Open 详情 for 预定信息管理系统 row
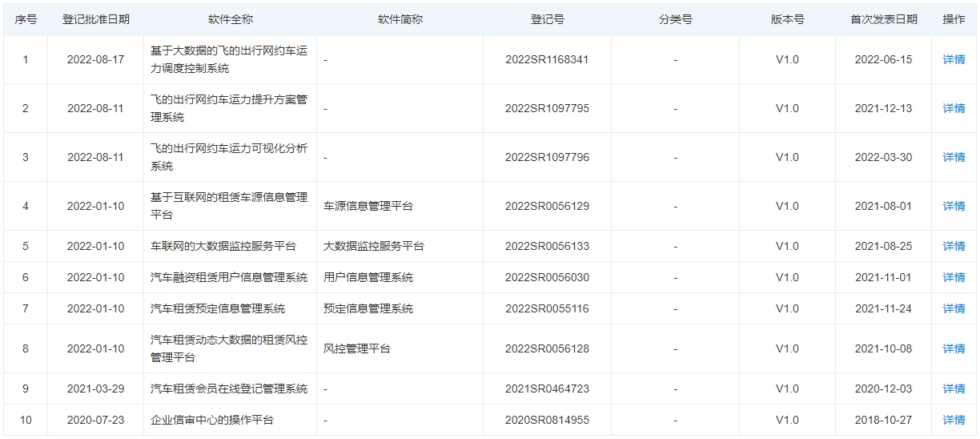980x439 pixels. pos(954,308)
